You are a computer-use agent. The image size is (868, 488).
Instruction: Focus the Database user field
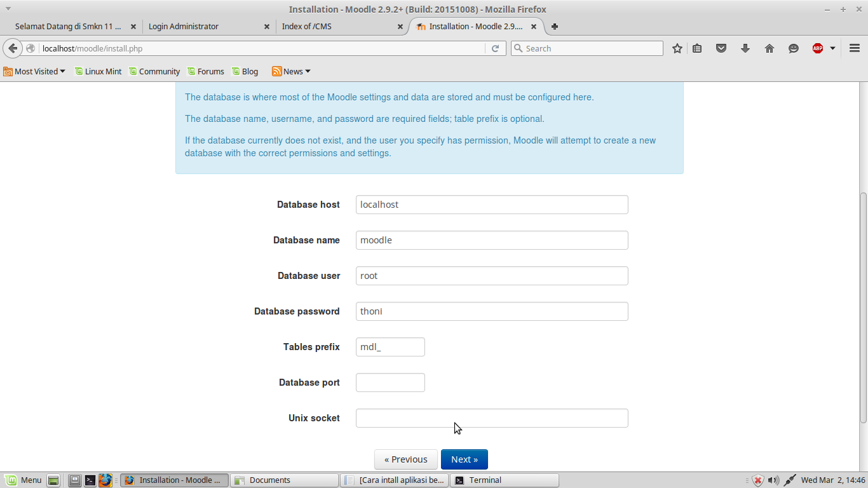[x=492, y=276]
